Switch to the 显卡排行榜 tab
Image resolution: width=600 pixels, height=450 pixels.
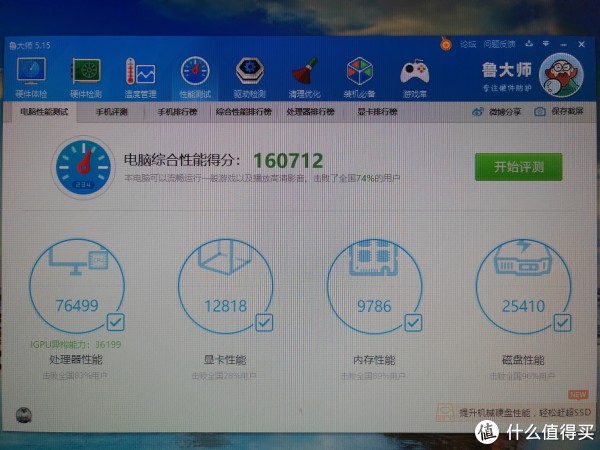377,112
